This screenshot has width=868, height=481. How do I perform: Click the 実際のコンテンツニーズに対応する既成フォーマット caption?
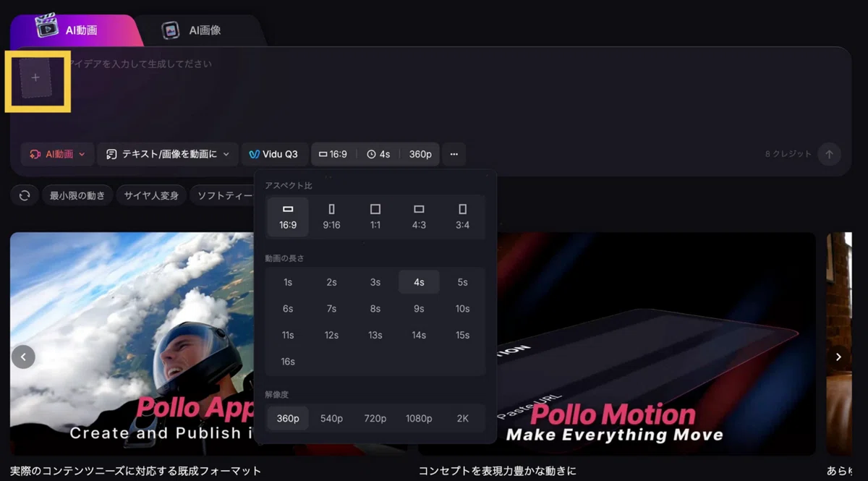pos(135,471)
